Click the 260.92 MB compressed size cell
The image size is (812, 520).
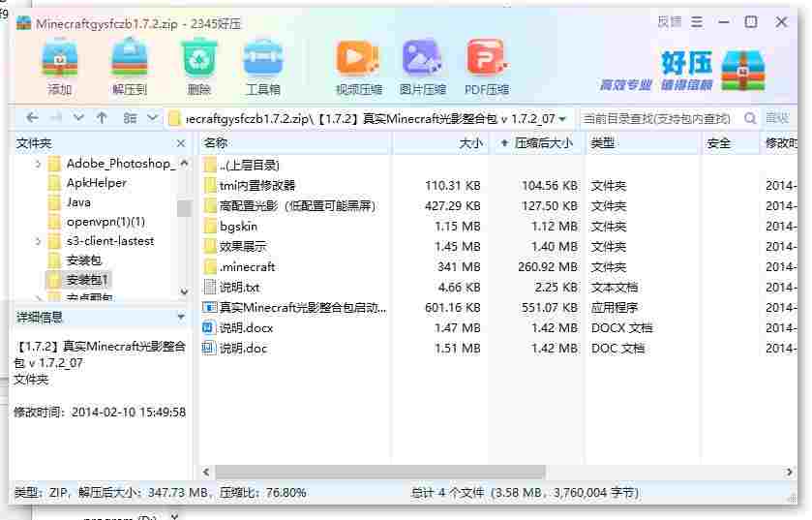(x=548, y=267)
